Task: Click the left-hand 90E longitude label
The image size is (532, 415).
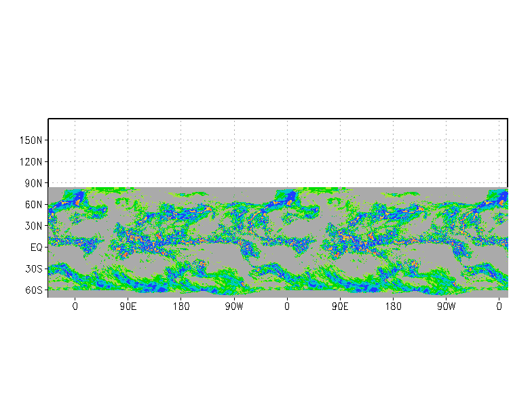Action: tap(128, 307)
